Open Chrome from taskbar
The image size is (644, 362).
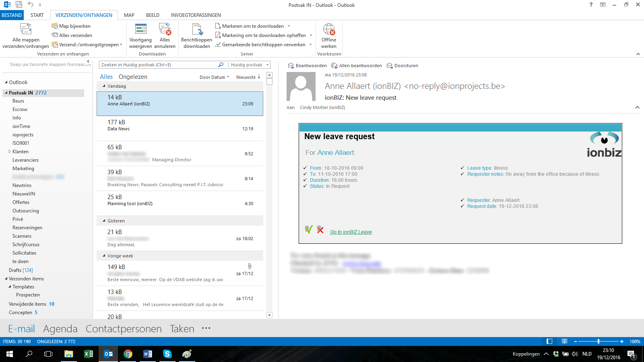128,354
